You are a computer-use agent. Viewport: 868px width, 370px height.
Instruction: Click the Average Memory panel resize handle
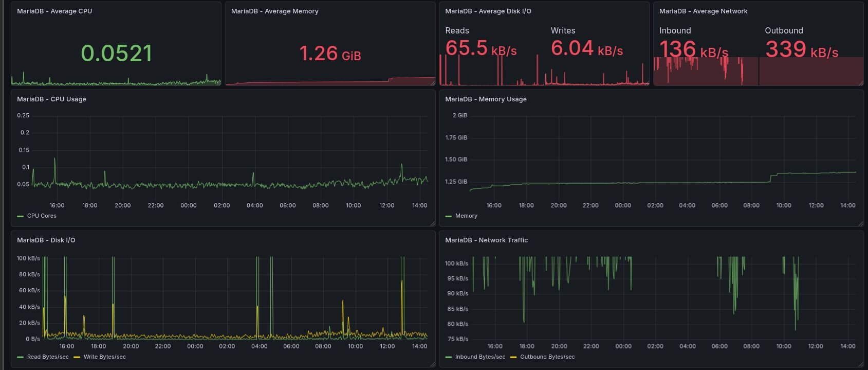coord(432,82)
